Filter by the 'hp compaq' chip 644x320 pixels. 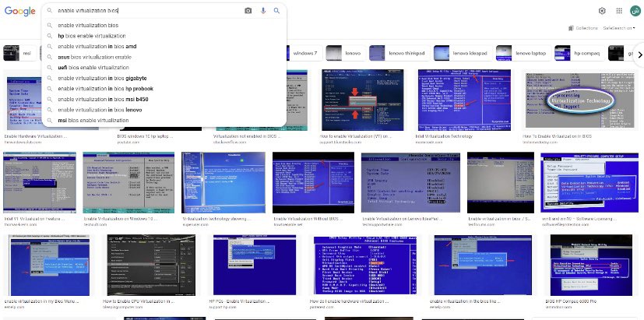tap(579, 54)
